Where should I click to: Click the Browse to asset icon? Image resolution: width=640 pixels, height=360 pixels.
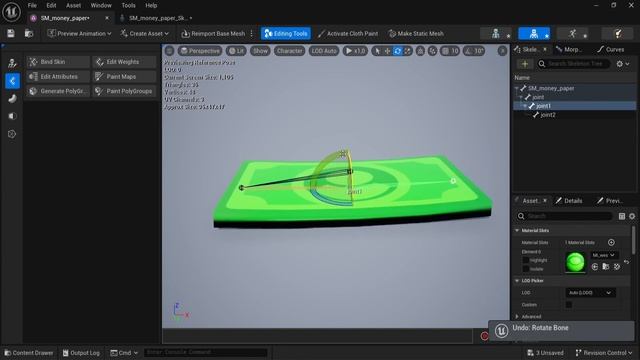pos(29,33)
